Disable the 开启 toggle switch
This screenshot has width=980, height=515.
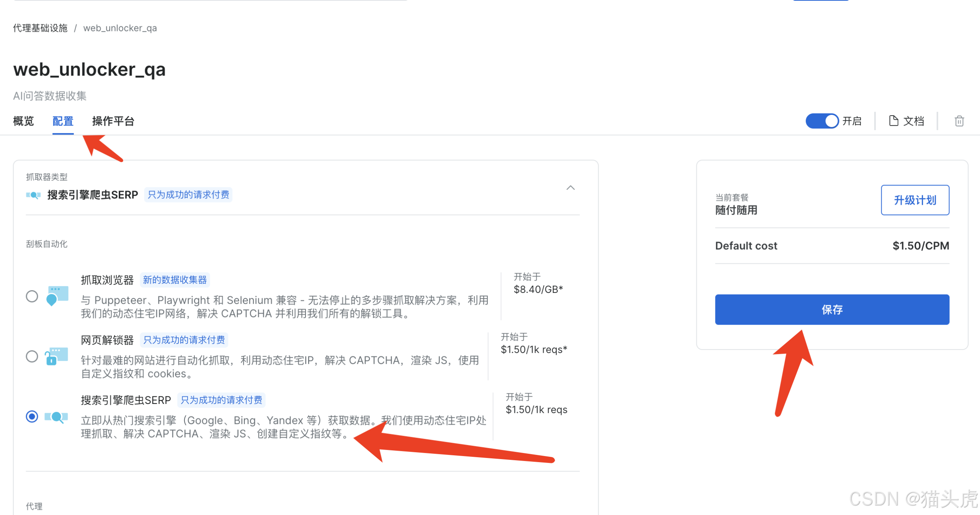point(822,121)
